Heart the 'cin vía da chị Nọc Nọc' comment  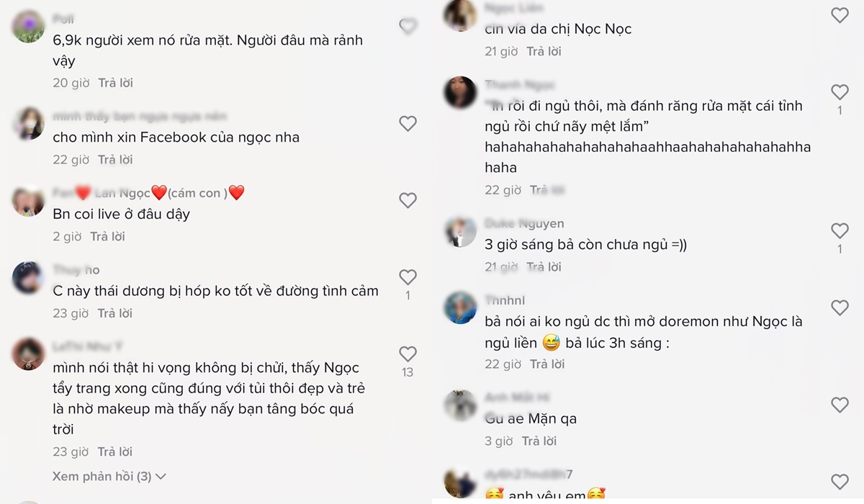click(x=840, y=15)
